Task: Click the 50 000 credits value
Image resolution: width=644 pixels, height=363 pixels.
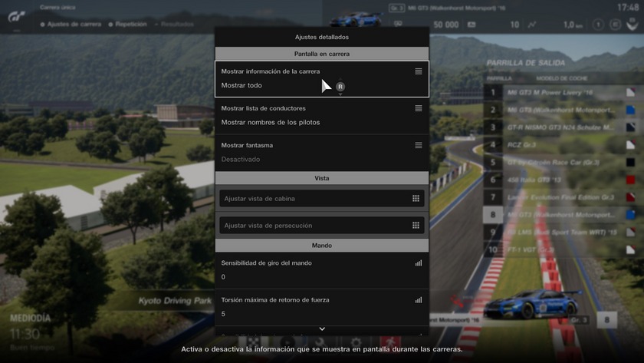Action: [x=446, y=25]
